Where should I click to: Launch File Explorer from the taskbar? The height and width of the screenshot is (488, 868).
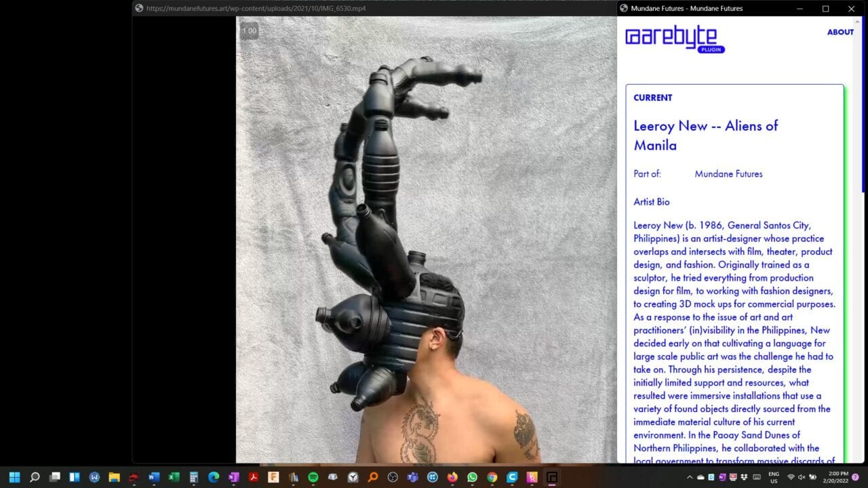click(x=114, y=477)
